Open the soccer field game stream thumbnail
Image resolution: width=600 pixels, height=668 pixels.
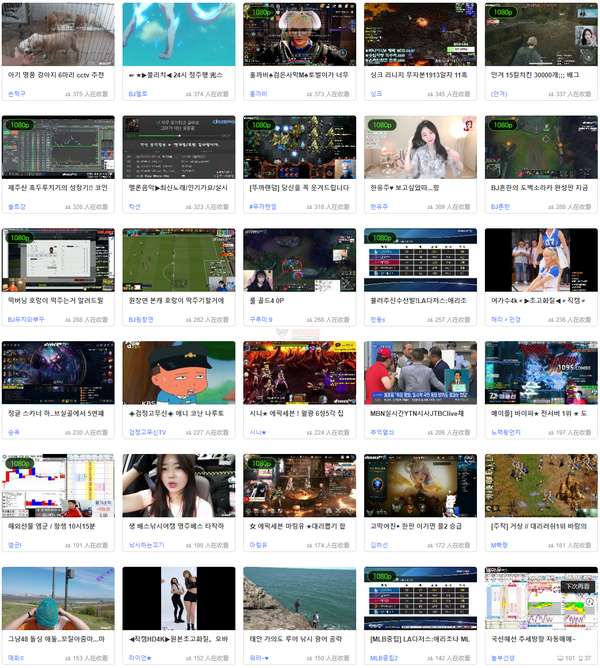[179, 260]
